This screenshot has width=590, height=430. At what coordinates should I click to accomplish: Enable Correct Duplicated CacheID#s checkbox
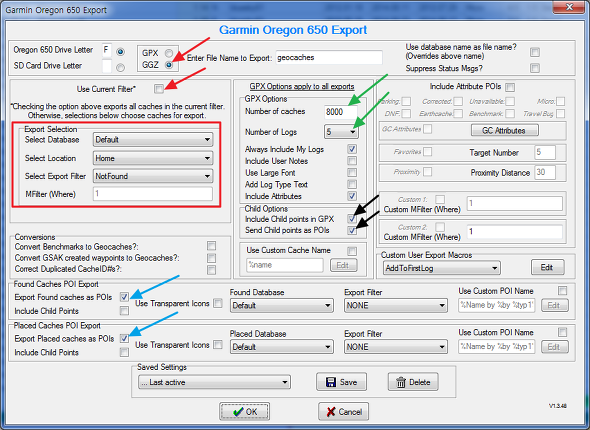pyautogui.click(x=211, y=269)
